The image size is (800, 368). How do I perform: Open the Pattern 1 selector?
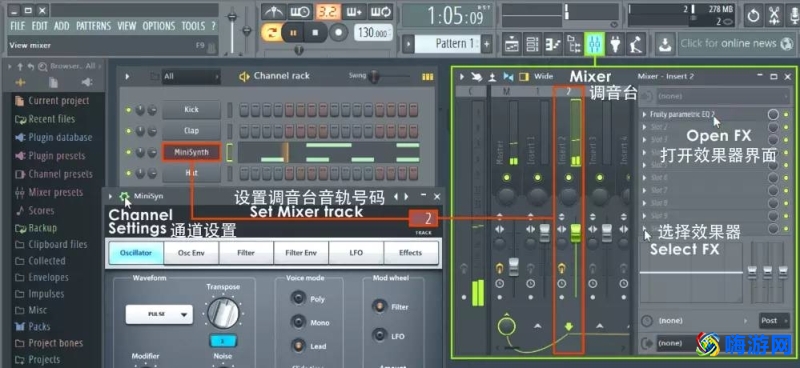tap(447, 44)
